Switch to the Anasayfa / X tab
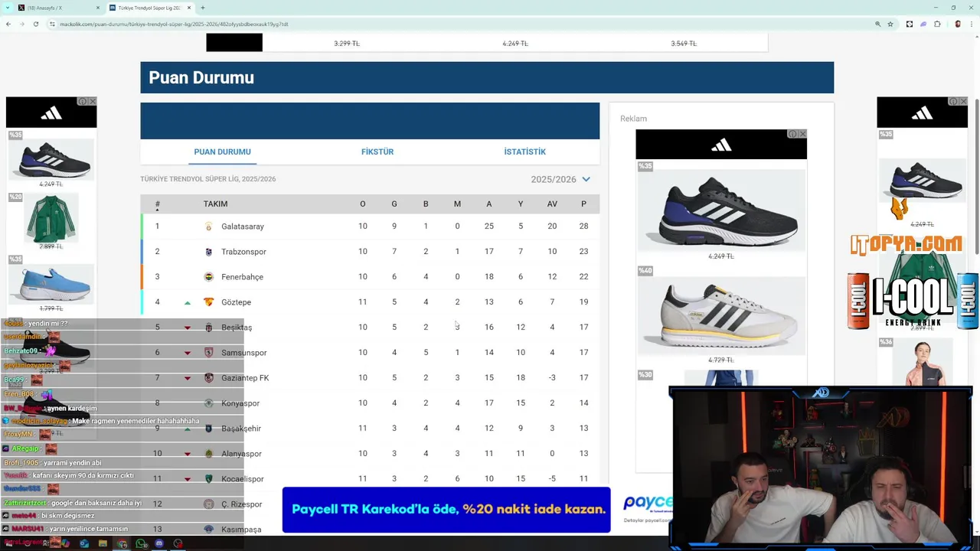 tap(57, 8)
